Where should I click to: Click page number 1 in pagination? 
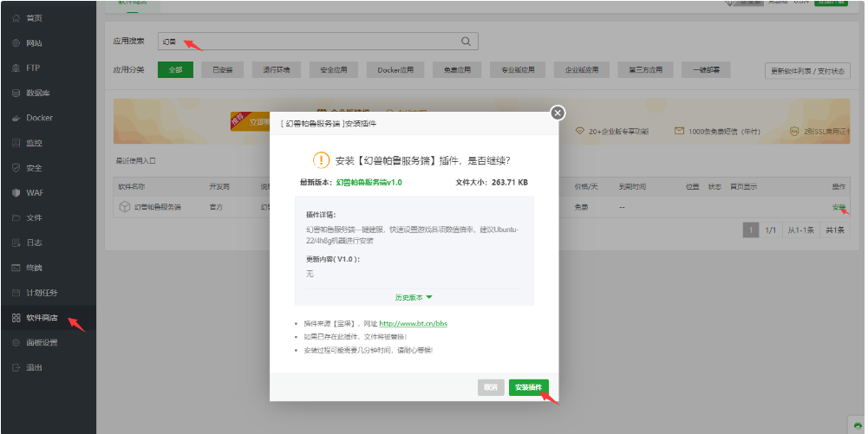[751, 230]
